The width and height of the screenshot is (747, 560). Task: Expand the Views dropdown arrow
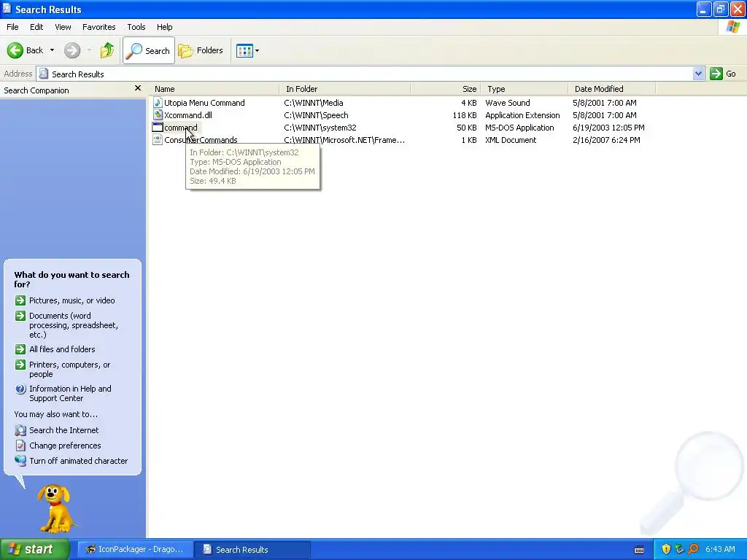[258, 50]
